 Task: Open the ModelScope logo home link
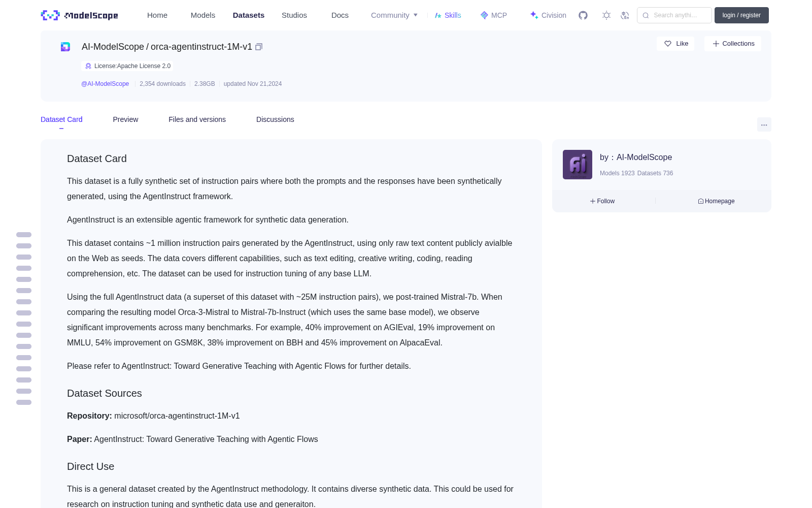click(80, 15)
